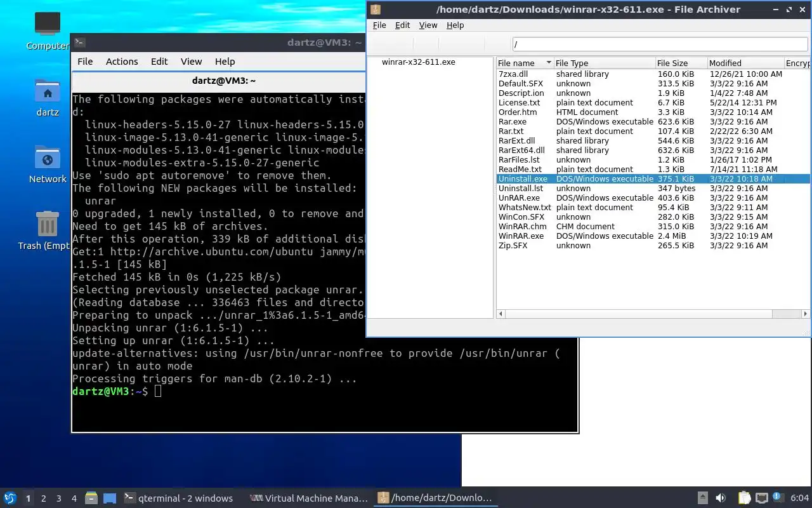Viewport: 812px width, 508px height.
Task: Select the WinRAR.chm file row
Action: pos(653,227)
